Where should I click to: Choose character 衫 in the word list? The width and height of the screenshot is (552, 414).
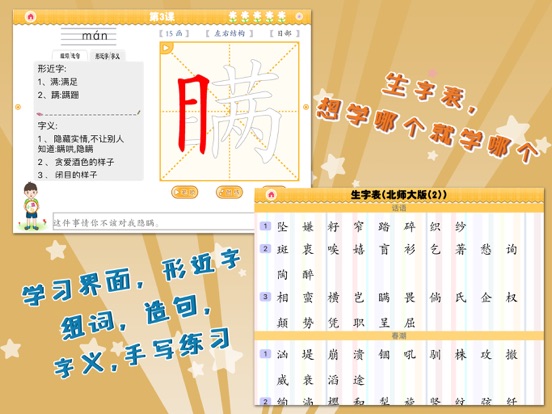pos(409,250)
